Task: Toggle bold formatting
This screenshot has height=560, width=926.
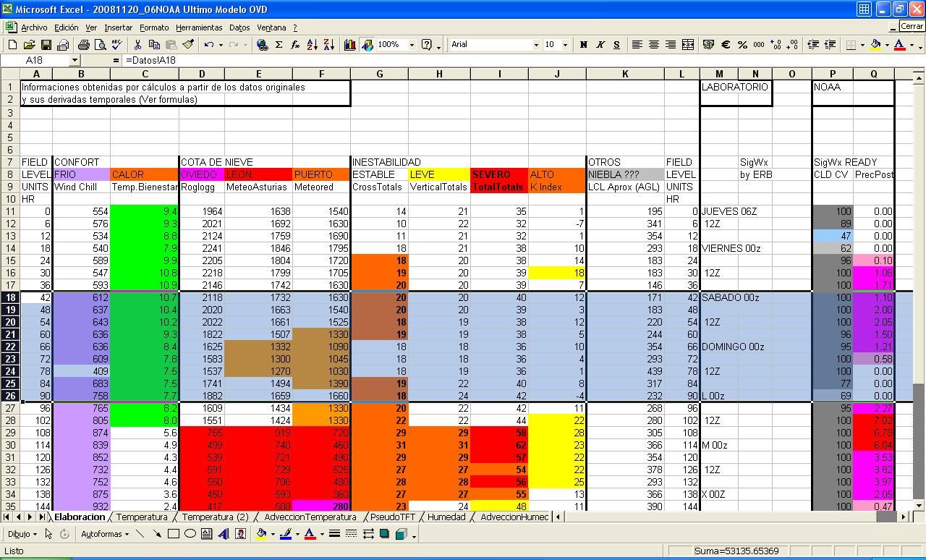Action: click(x=583, y=44)
